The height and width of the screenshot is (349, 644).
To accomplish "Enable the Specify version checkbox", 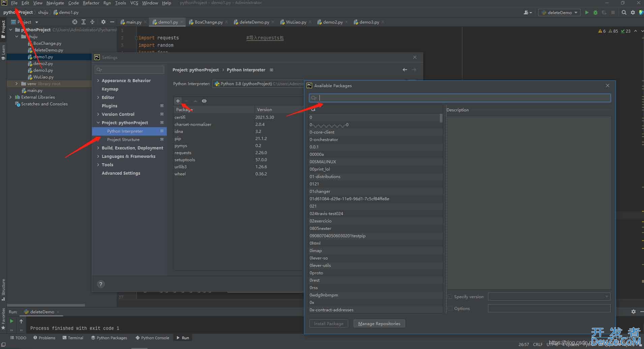I will pos(450,296).
